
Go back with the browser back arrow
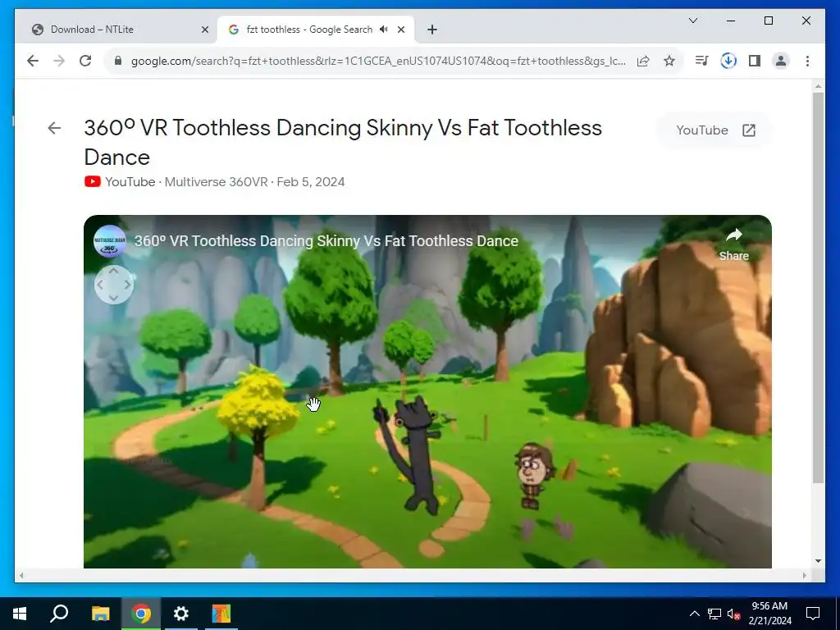33,61
